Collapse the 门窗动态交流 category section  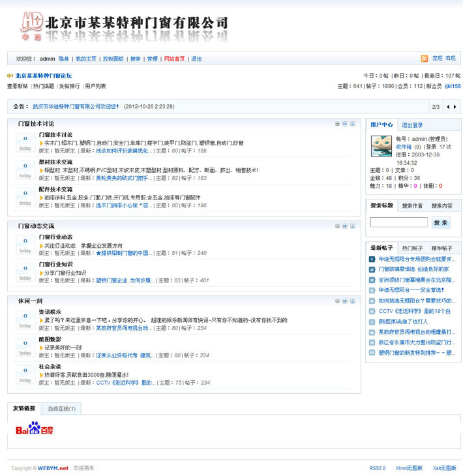(x=336, y=226)
